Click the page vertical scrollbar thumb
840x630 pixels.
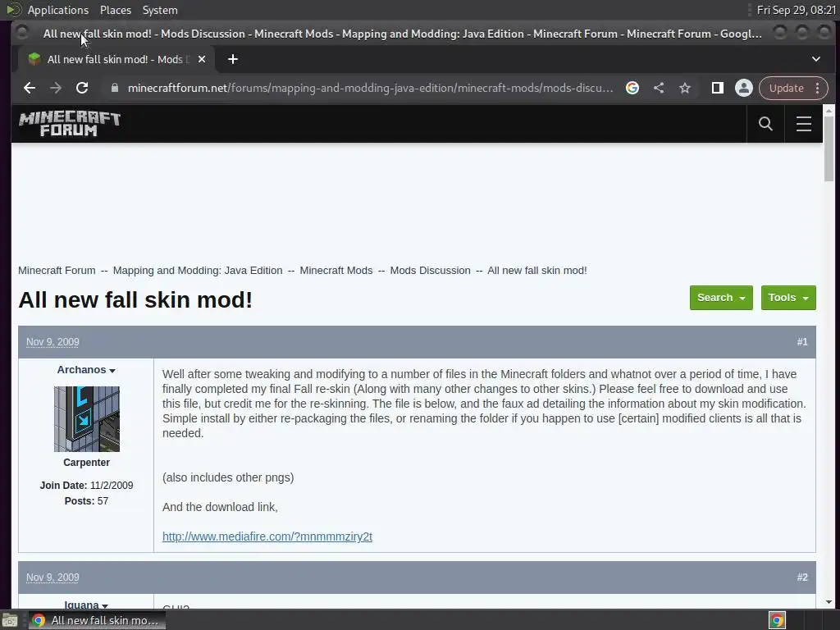[829, 149]
